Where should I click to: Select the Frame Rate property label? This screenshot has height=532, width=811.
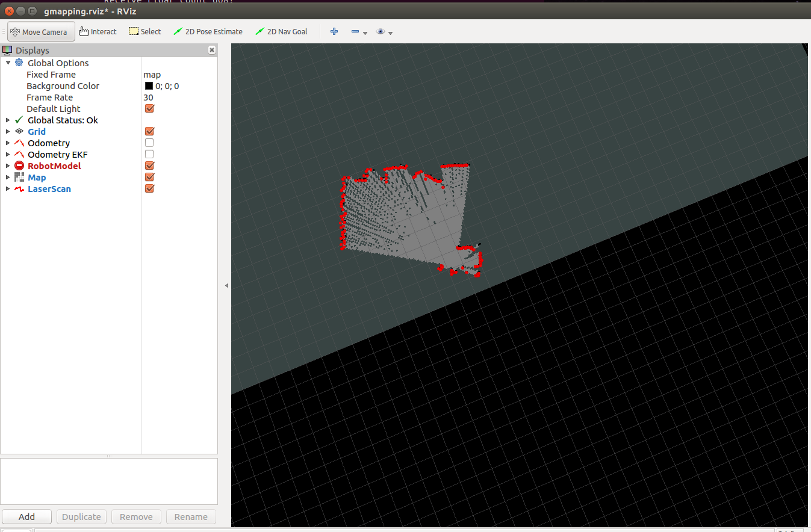click(49, 97)
